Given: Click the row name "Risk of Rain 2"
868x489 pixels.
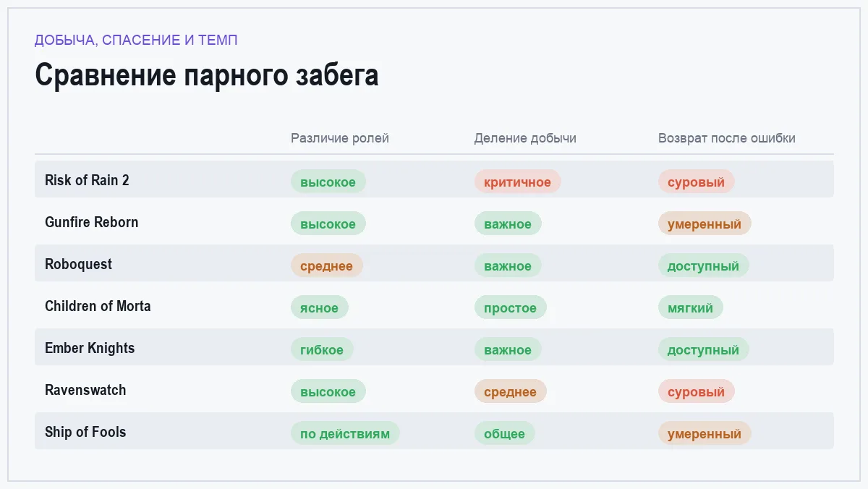Looking at the screenshot, I should tap(87, 180).
